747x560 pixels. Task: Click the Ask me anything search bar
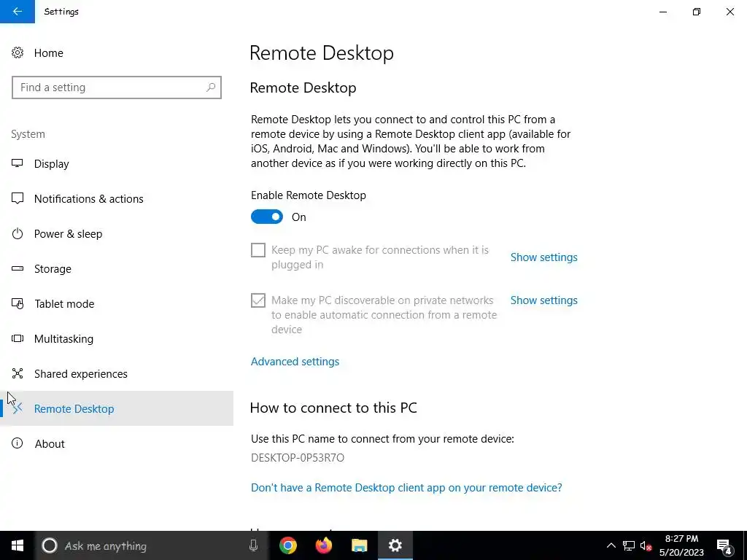point(150,545)
